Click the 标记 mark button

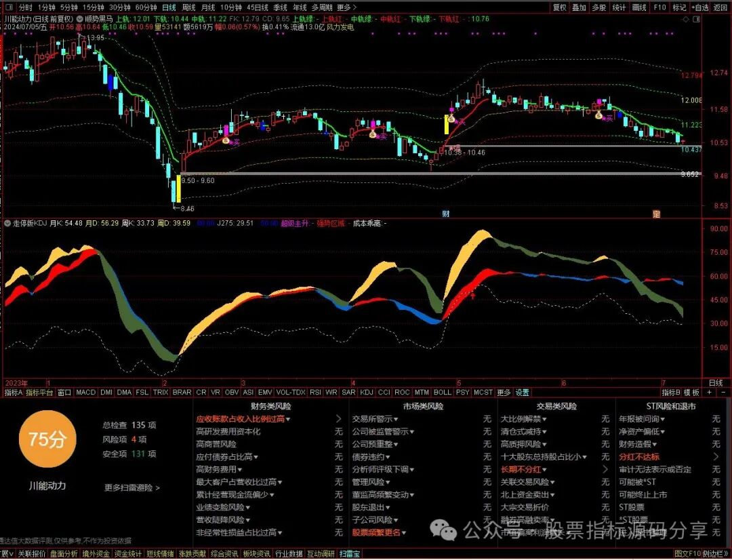tap(679, 7)
